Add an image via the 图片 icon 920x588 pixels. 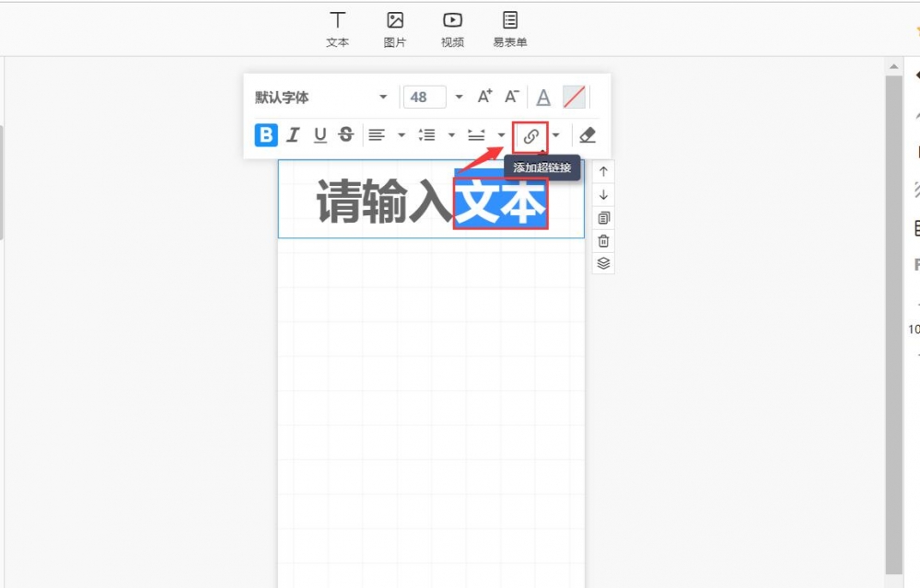[395, 20]
